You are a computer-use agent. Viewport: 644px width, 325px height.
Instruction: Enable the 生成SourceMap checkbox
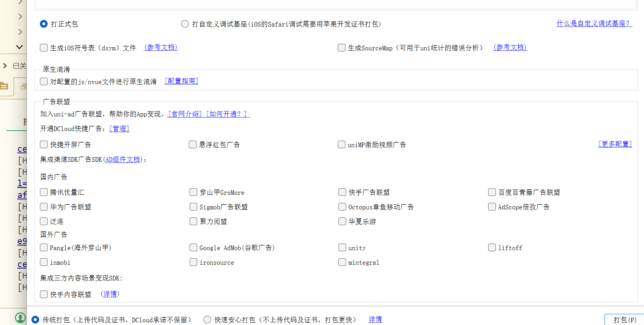[x=342, y=48]
